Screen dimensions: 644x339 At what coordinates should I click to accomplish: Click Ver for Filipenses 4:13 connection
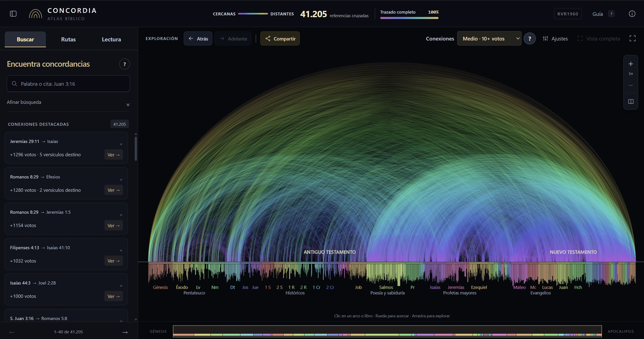pos(113,261)
